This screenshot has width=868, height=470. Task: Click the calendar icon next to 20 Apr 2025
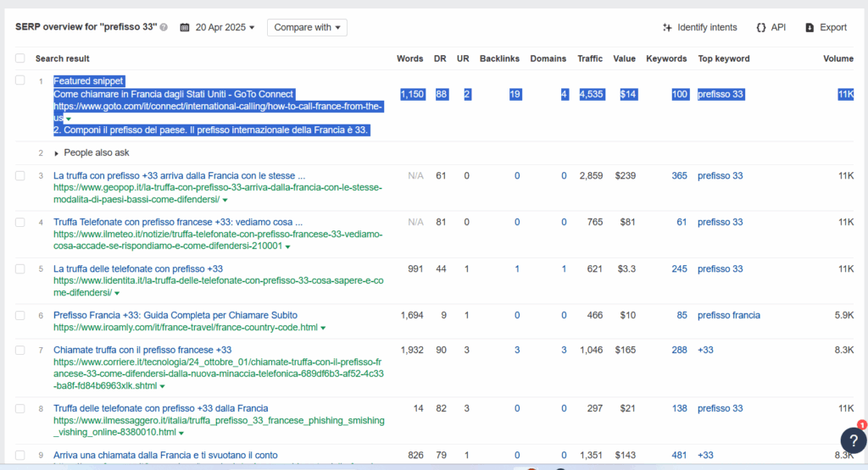(185, 27)
